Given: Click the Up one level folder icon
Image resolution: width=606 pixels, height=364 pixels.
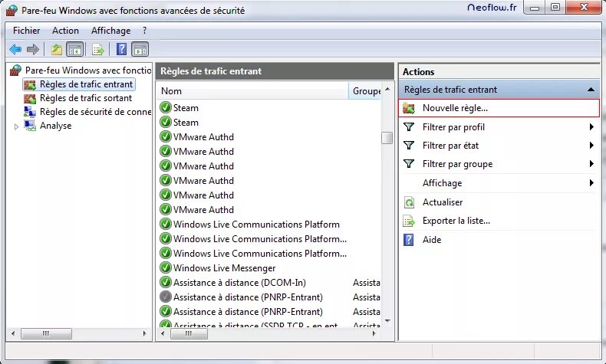Looking at the screenshot, I should (57, 49).
